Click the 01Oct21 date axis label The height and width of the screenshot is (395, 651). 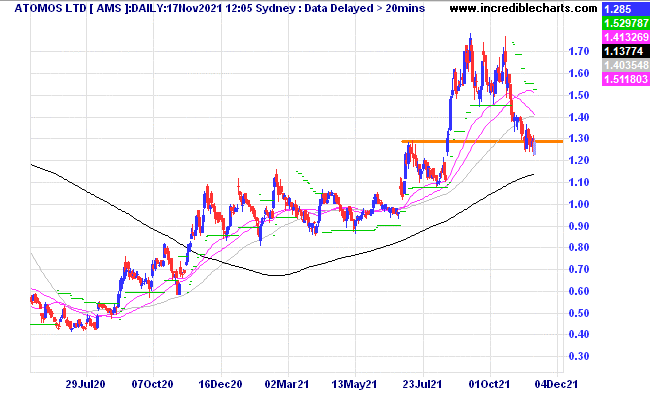pyautogui.click(x=489, y=384)
